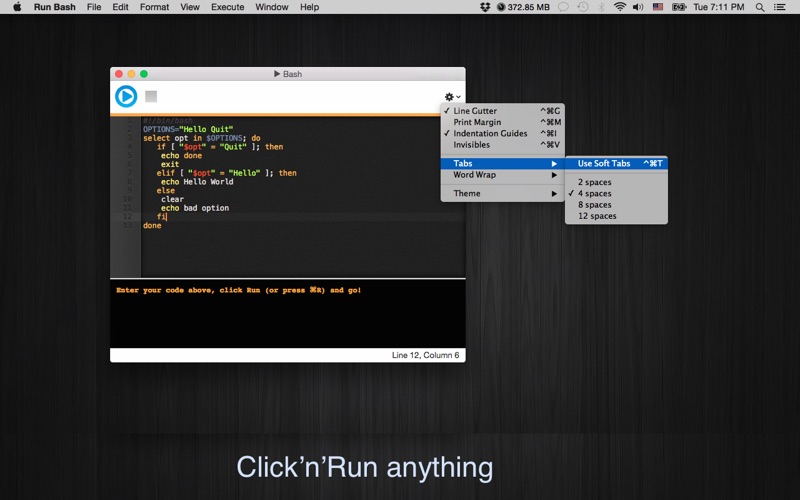Click the 'clear' code line

pyautogui.click(x=172, y=199)
